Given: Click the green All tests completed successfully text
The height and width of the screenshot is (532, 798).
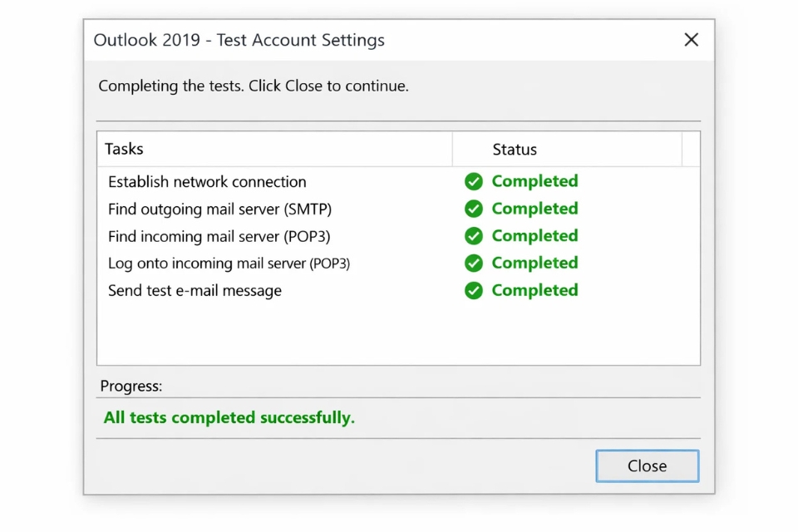Looking at the screenshot, I should [x=229, y=417].
